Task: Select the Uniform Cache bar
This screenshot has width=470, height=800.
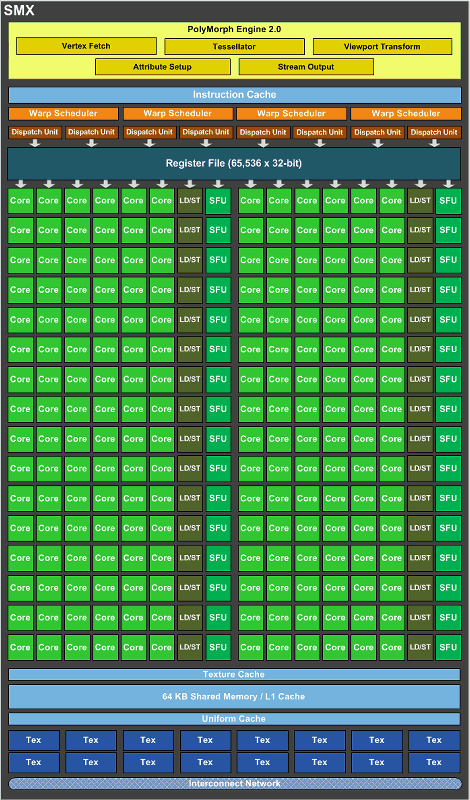Action: tap(235, 719)
